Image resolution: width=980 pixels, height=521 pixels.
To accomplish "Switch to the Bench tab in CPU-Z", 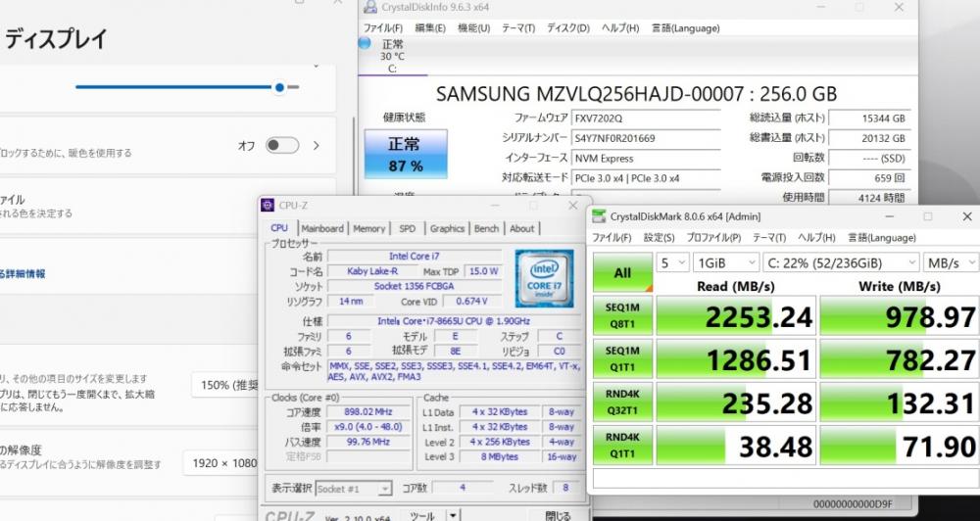I will pyautogui.click(x=486, y=228).
